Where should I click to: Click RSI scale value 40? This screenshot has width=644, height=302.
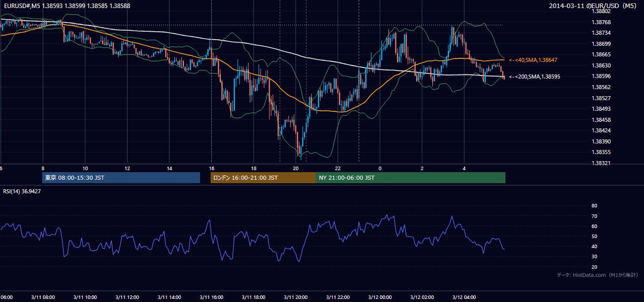tap(595, 247)
